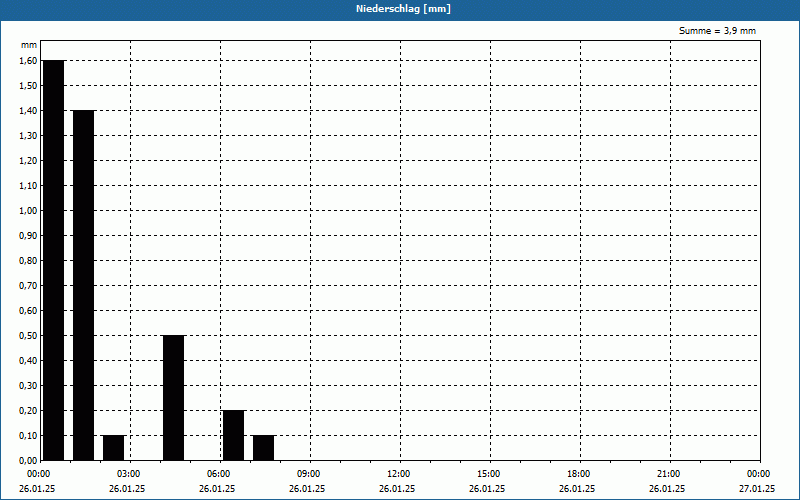Click the 1,30 y-axis label
Image resolution: width=800 pixels, height=500 pixels.
click(28, 136)
